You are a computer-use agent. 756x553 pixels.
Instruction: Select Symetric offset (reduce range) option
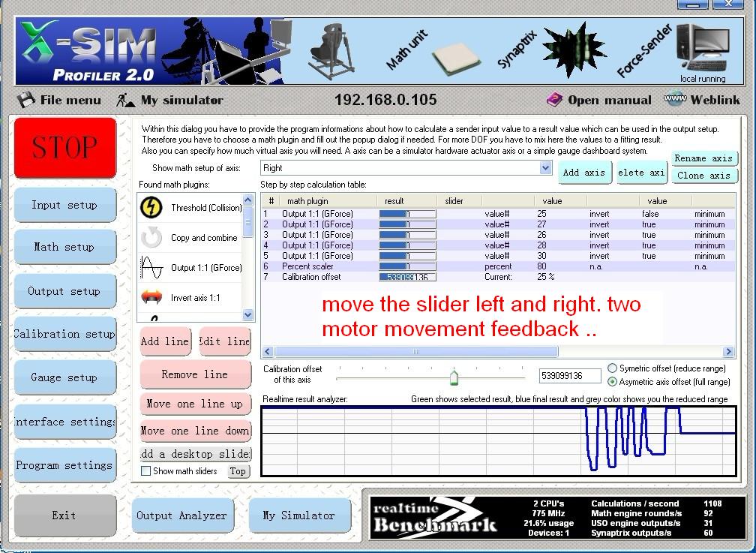click(x=612, y=368)
